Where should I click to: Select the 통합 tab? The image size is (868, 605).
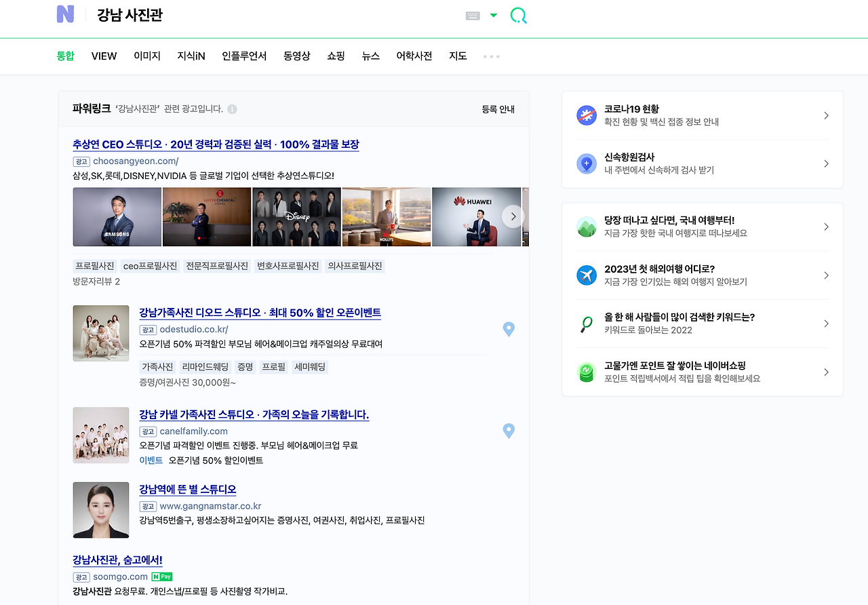tap(65, 56)
